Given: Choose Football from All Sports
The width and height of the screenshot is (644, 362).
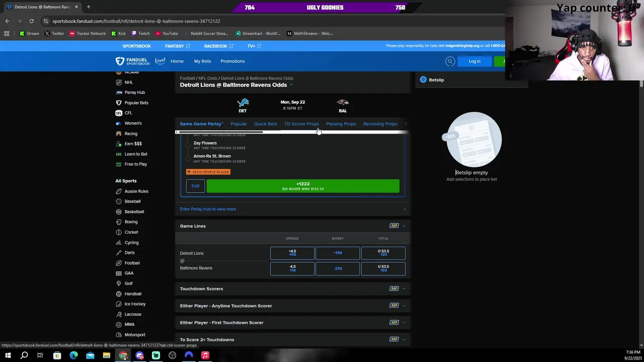Looking at the screenshot, I should tap(132, 263).
